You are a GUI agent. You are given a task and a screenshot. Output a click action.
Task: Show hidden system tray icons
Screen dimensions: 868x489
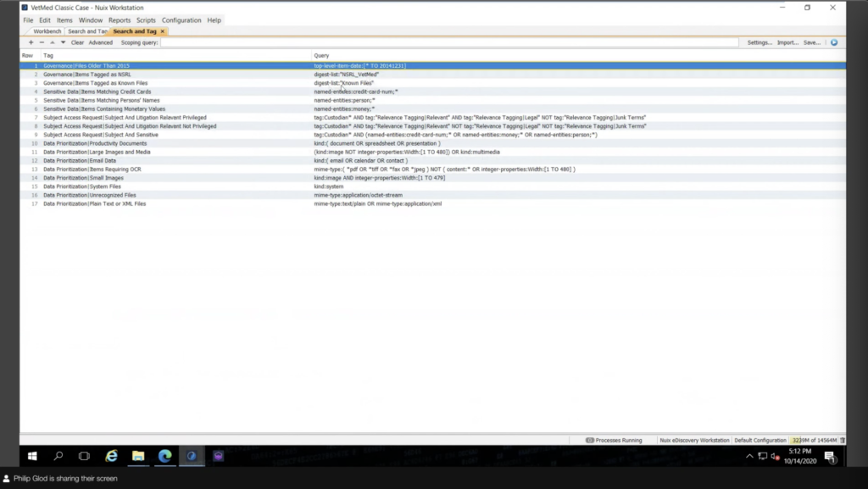click(749, 456)
